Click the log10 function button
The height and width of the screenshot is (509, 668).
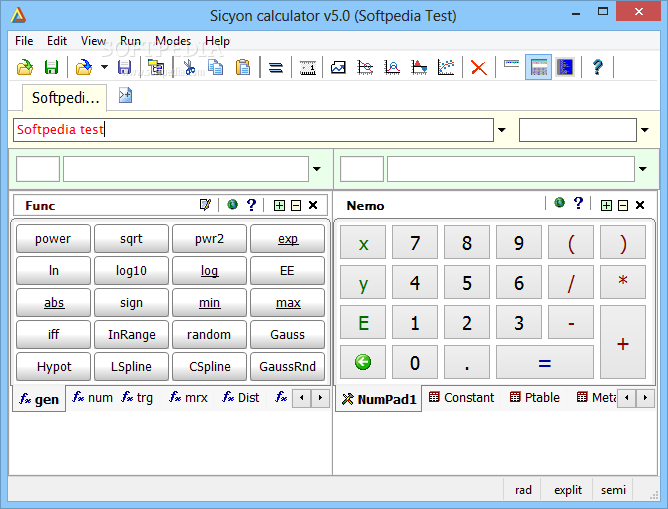coord(131,270)
